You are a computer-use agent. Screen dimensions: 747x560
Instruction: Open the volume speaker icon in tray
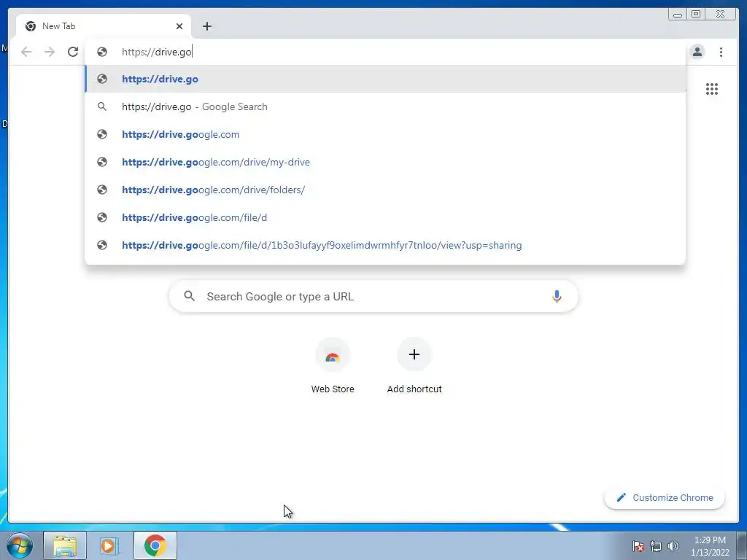pos(673,546)
